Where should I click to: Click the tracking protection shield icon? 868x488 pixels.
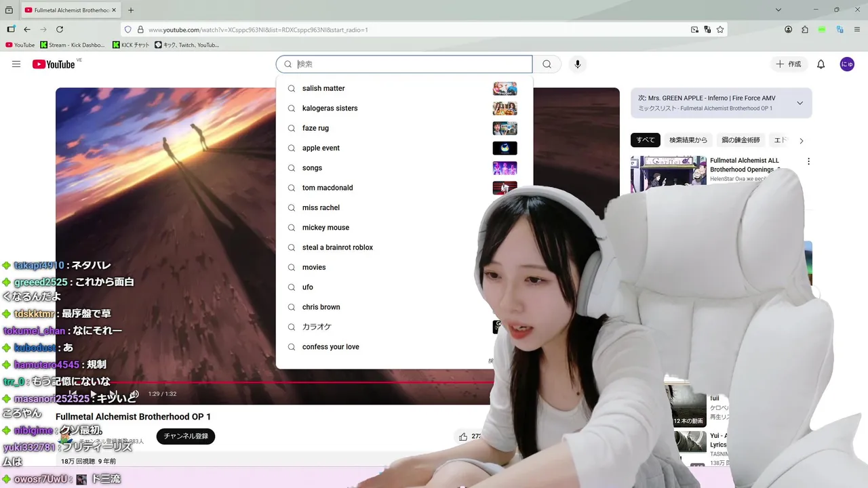click(127, 30)
